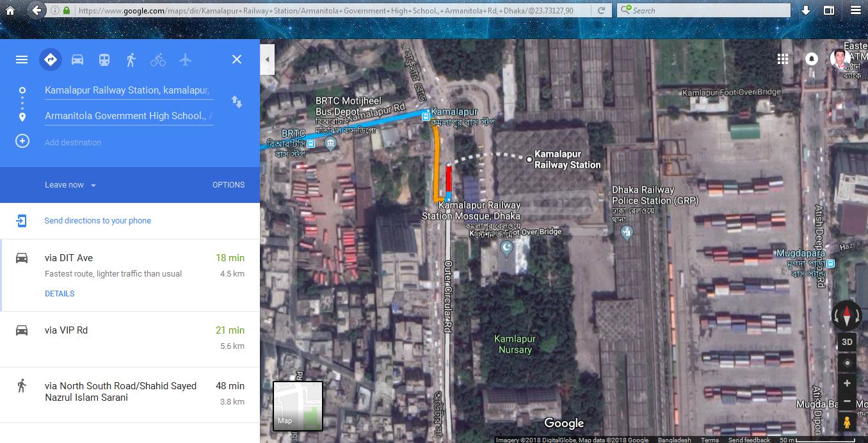
Task: Send directions to your phone link
Action: [x=98, y=221]
